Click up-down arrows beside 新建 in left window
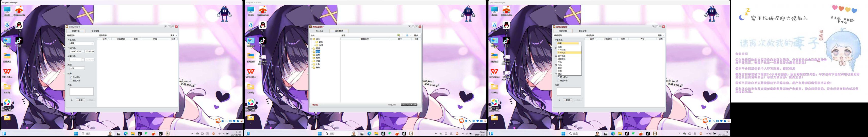The image size is (868, 137). [x=72, y=100]
